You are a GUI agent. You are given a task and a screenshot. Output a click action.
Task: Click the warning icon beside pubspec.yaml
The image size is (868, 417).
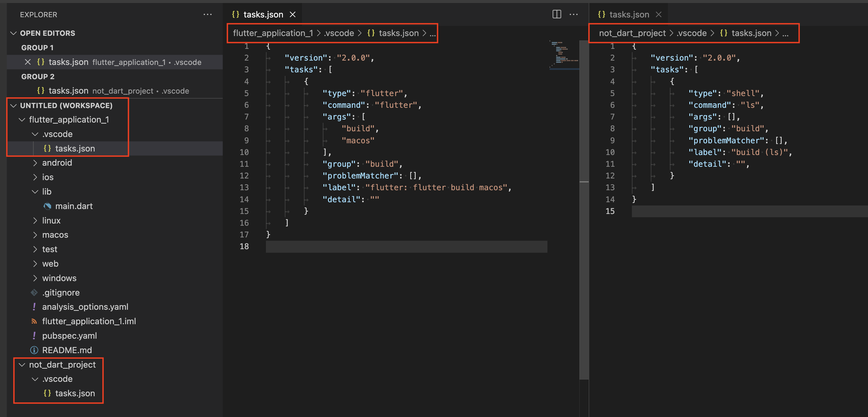pos(34,336)
